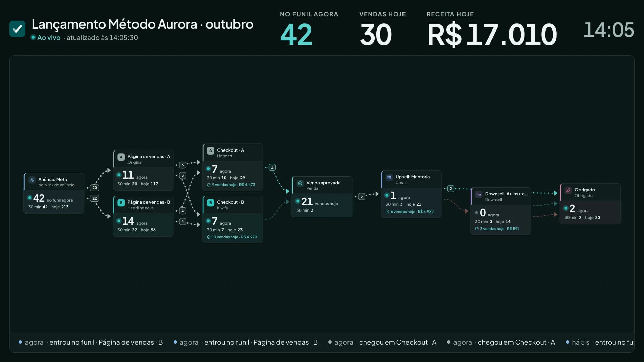Open the Página de vendas · A node
Screen dimensions: 644x362
143,170
